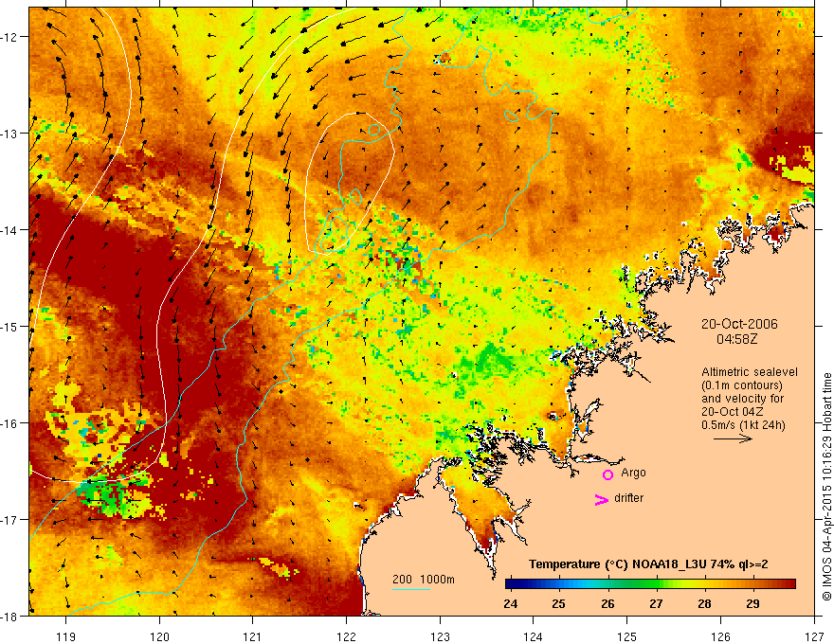834x644 pixels.
Task: Click the 'and velocity for' text line
Action: pyautogui.click(x=742, y=399)
